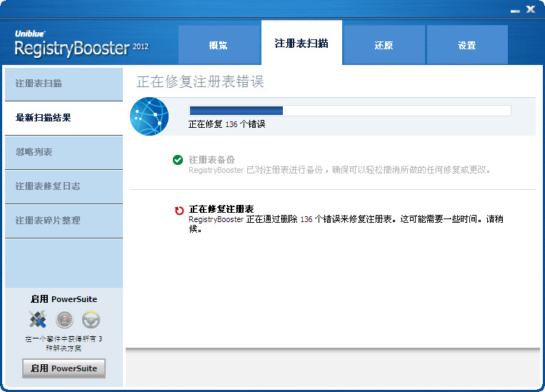The image size is (545, 392).
Task: Open 注册表修复日志 from the sidebar
Action: tap(63, 186)
